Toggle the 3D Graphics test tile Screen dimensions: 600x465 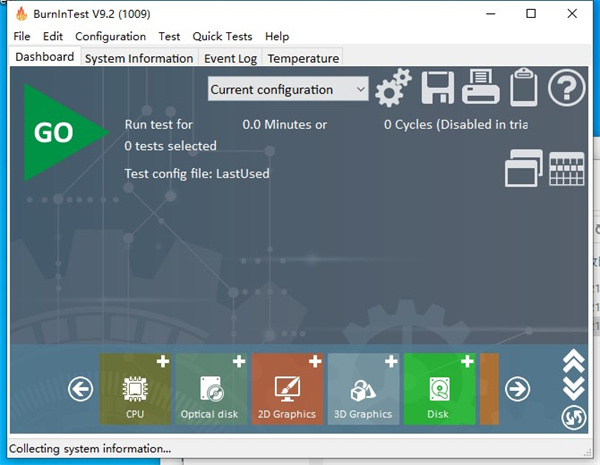[363, 388]
